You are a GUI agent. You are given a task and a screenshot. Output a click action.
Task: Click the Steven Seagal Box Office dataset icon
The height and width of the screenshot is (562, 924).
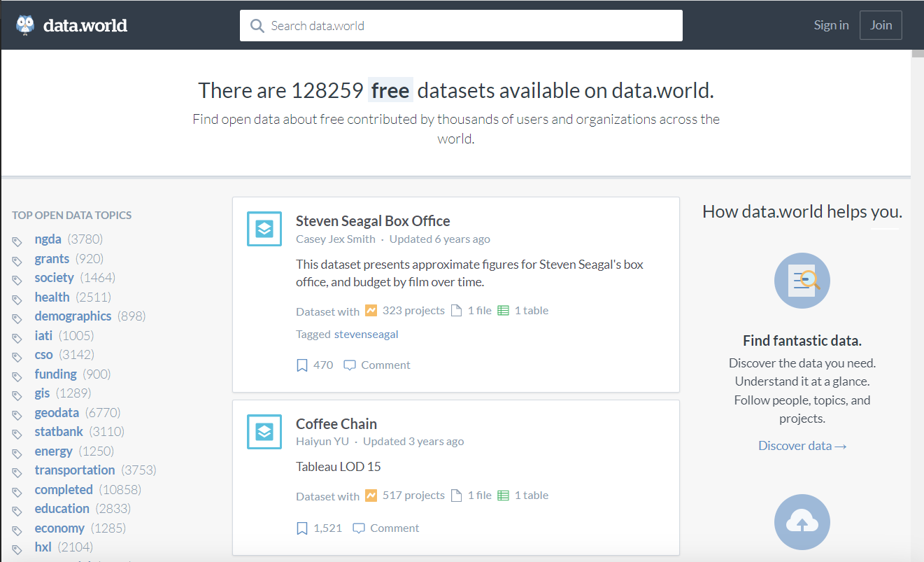[264, 229]
